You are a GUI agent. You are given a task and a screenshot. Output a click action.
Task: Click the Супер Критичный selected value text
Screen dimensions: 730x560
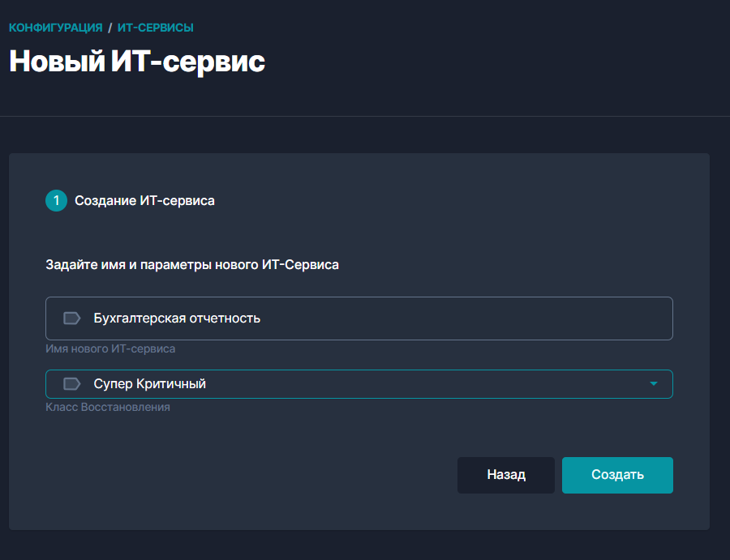coord(150,384)
